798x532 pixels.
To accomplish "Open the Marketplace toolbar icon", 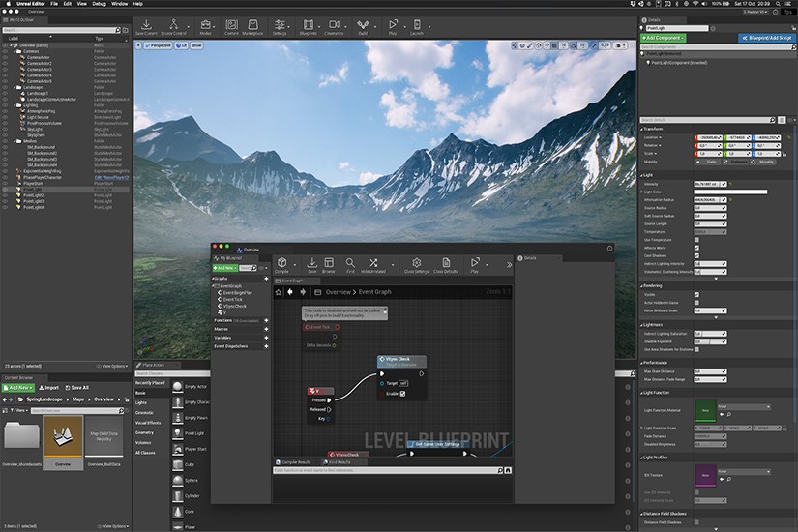I will click(252, 27).
